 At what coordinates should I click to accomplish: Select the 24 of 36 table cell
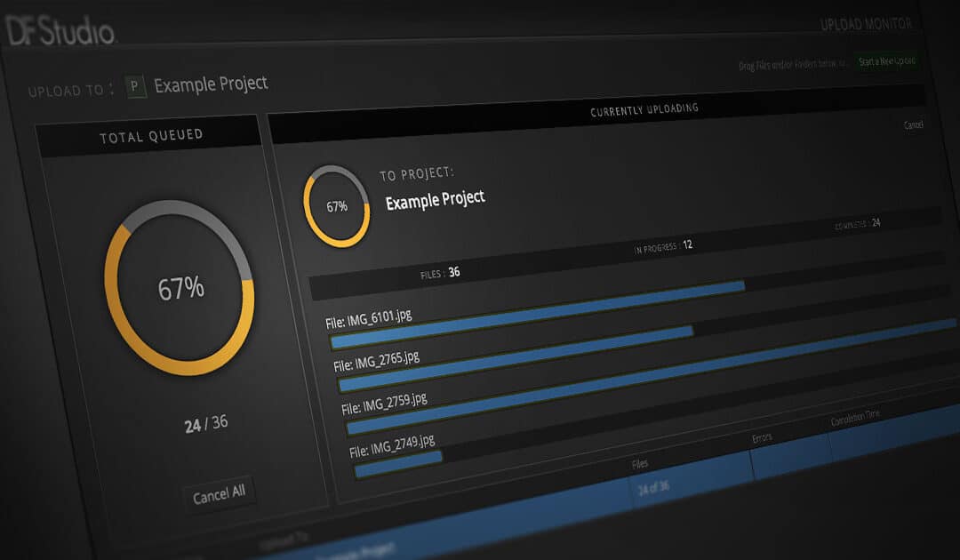coord(654,488)
